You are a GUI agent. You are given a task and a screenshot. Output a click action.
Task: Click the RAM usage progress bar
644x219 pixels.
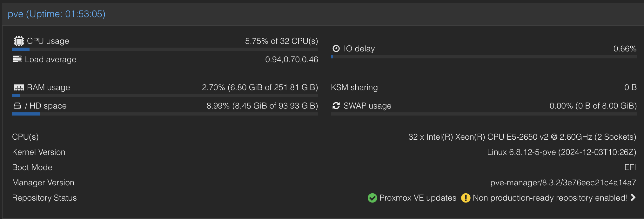[165, 96]
